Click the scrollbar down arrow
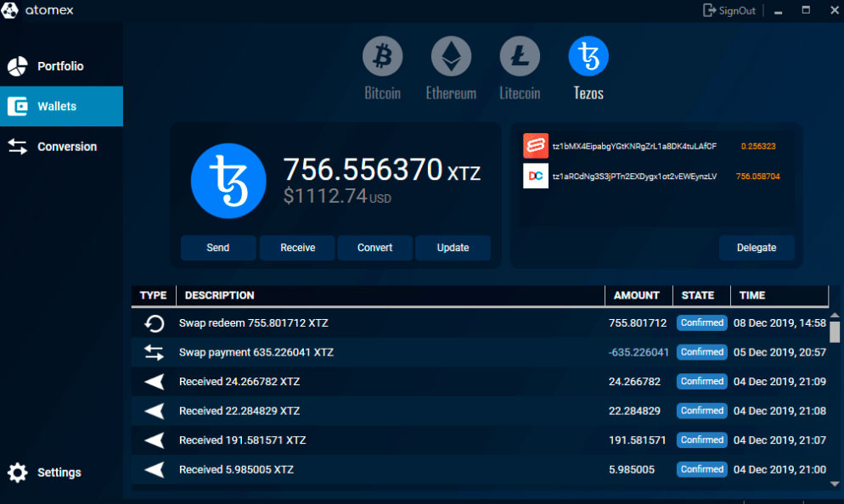 (x=835, y=484)
